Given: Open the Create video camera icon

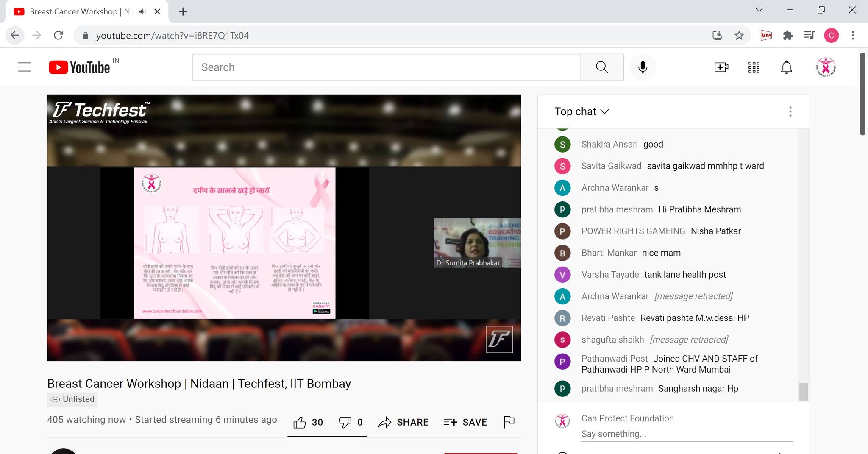Looking at the screenshot, I should pos(721,67).
